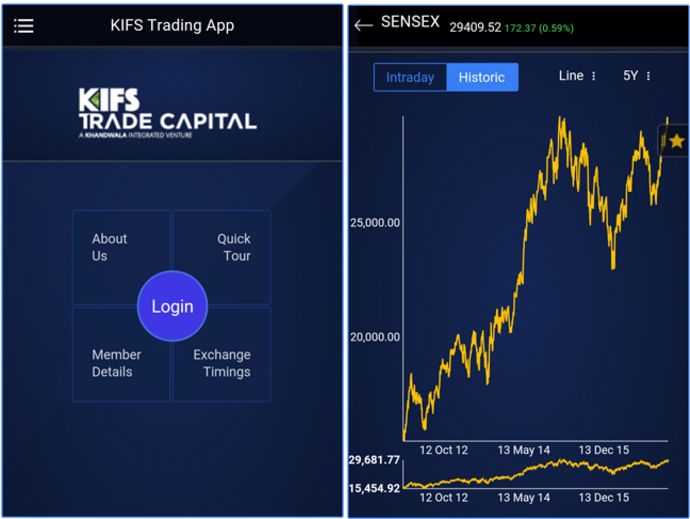This screenshot has width=690, height=519.
Task: Expand the 5Y time range selector
Action: tap(636, 76)
